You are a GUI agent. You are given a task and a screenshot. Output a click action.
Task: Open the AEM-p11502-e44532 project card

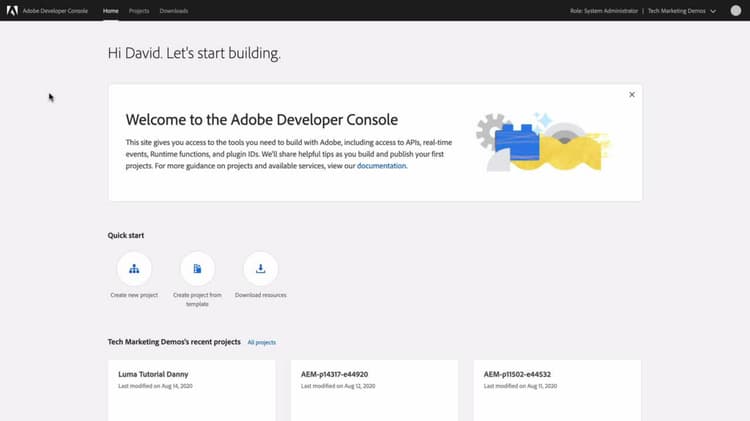557,390
